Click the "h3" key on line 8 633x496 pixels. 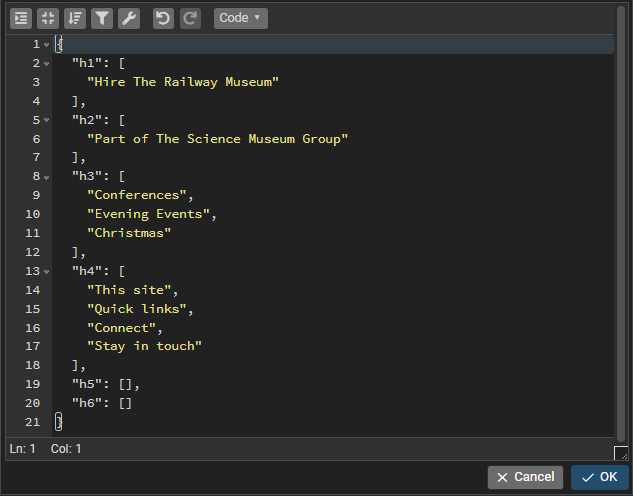click(87, 176)
